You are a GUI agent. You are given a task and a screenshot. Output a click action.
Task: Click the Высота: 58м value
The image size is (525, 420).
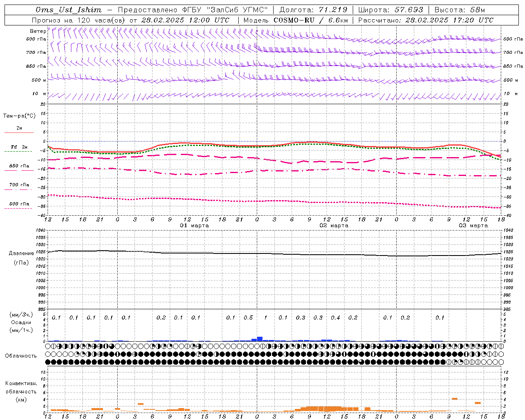pos(459,10)
